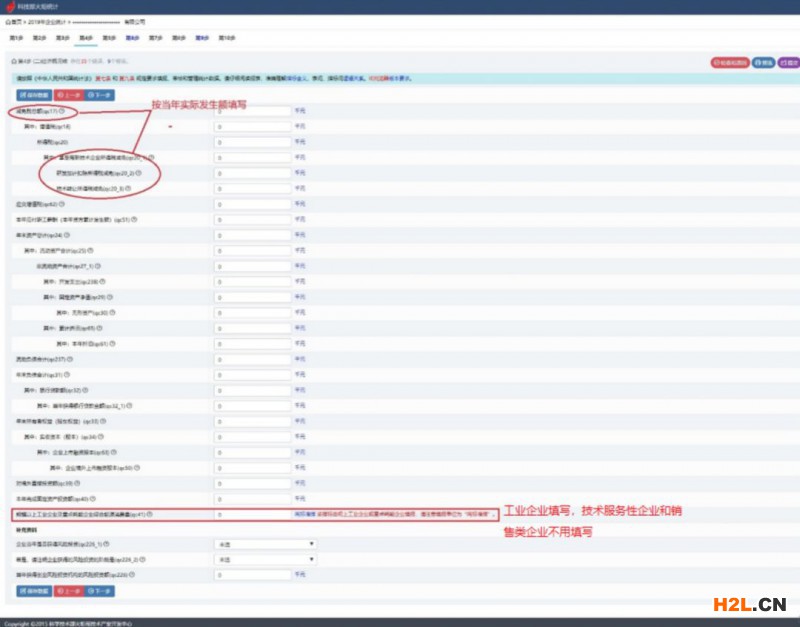This screenshot has height=627, width=800.
Task: Click help icon next to 减免税总额 (qc17)
Action: tap(63, 111)
